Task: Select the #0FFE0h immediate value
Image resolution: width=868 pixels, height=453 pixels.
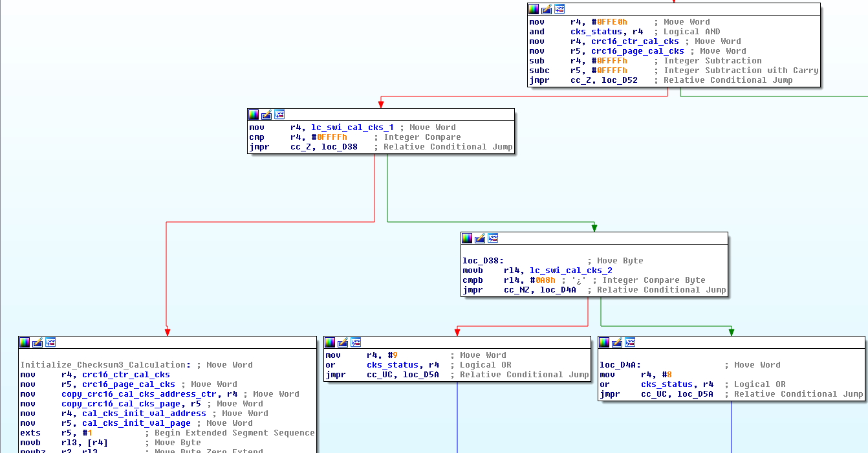Action: click(609, 22)
